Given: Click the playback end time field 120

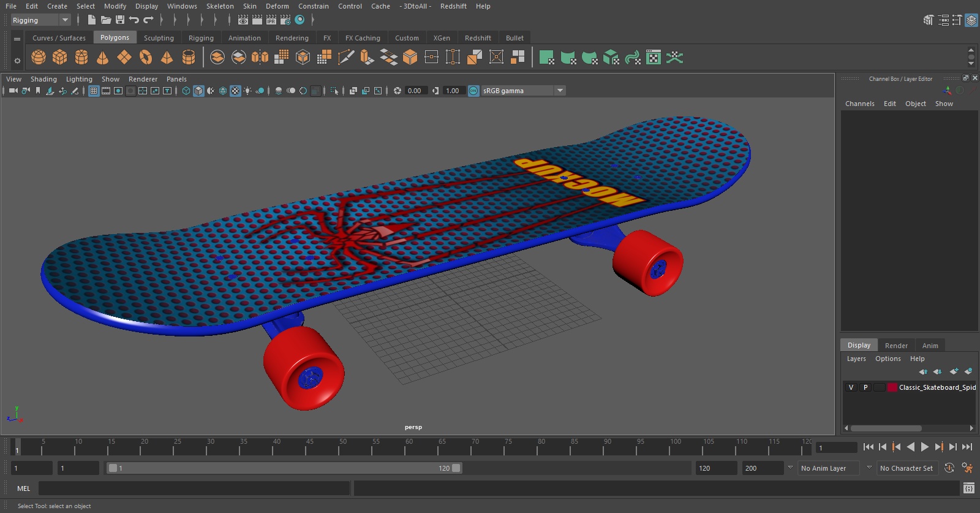Looking at the screenshot, I should click(716, 468).
